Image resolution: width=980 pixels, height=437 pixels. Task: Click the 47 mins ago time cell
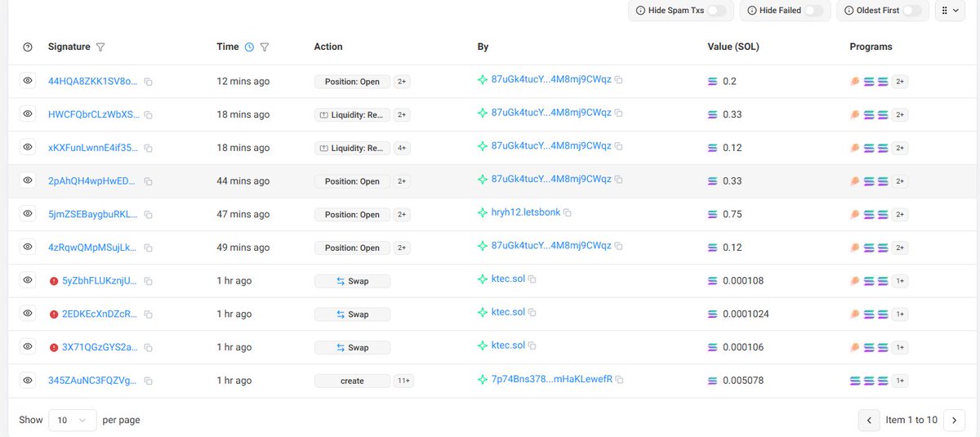click(x=243, y=215)
